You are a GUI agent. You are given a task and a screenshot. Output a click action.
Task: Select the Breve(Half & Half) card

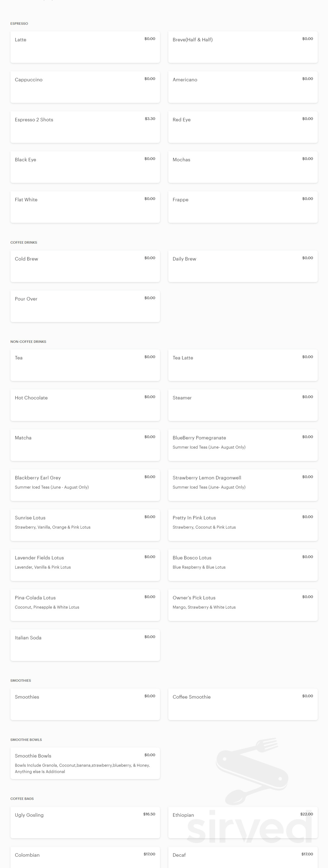(x=243, y=47)
